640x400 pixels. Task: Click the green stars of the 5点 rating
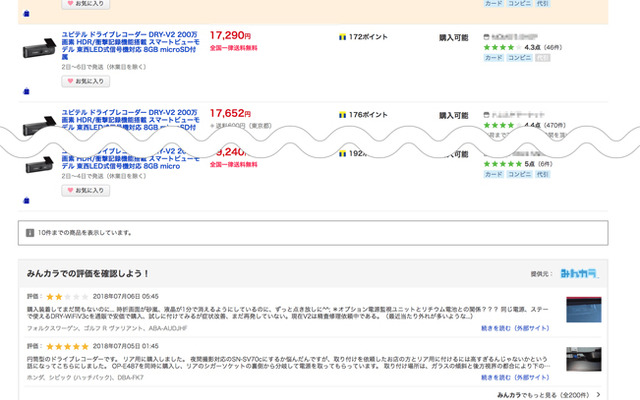point(502,164)
